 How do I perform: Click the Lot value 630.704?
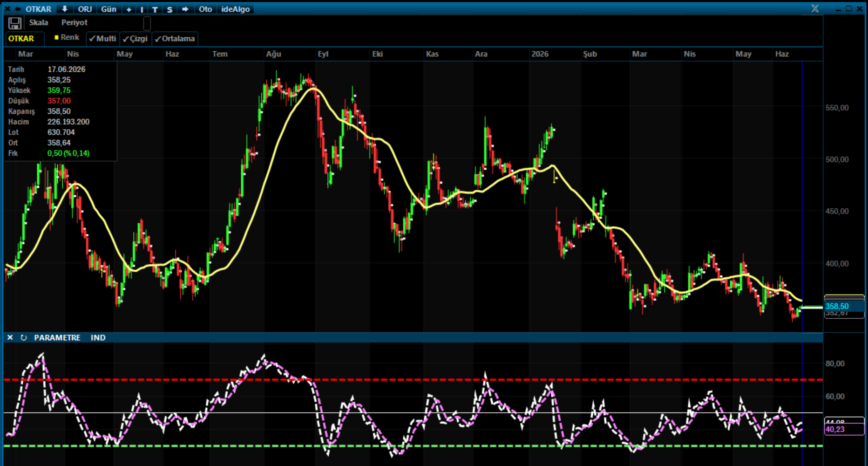coord(61,132)
